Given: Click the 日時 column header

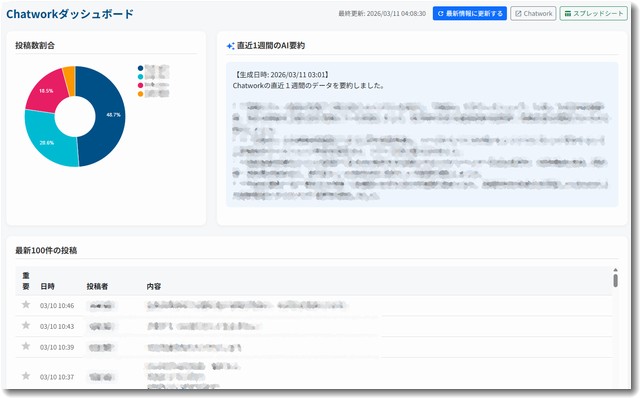Looking at the screenshot, I should [47, 287].
